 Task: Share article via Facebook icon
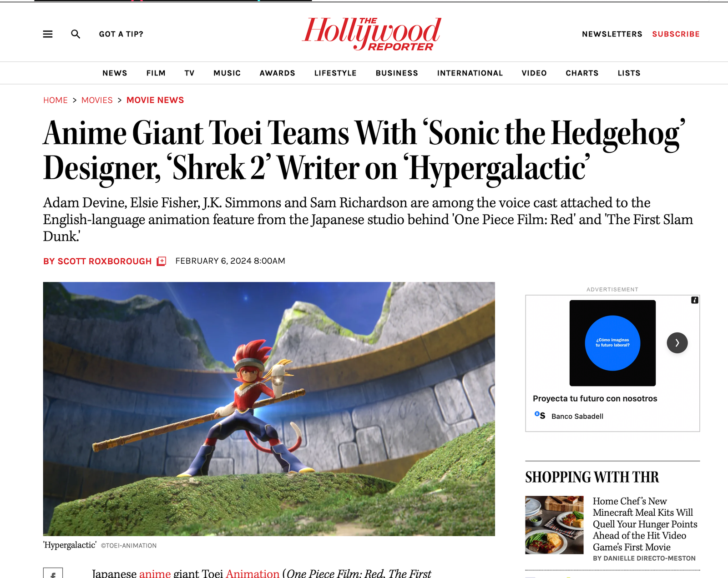pos(53,574)
